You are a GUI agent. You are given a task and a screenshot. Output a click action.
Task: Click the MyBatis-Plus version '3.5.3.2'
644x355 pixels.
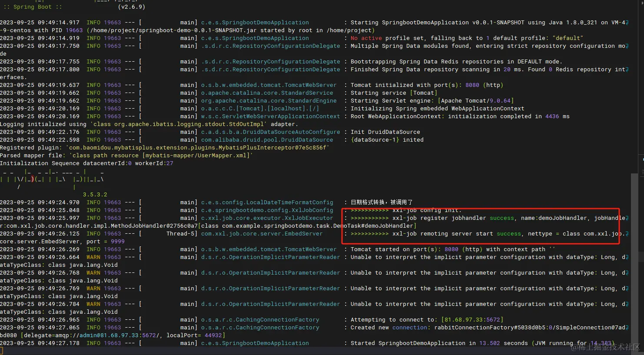(x=95, y=195)
